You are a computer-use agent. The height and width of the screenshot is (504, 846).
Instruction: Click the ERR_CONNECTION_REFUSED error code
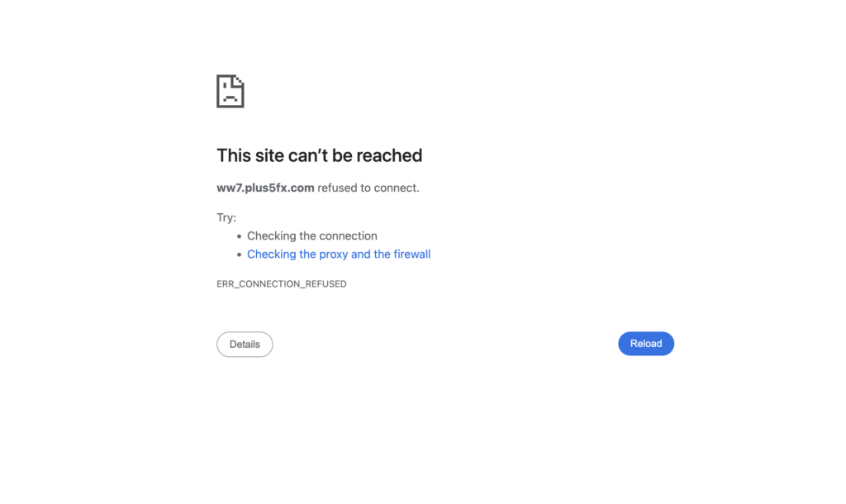pyautogui.click(x=281, y=284)
